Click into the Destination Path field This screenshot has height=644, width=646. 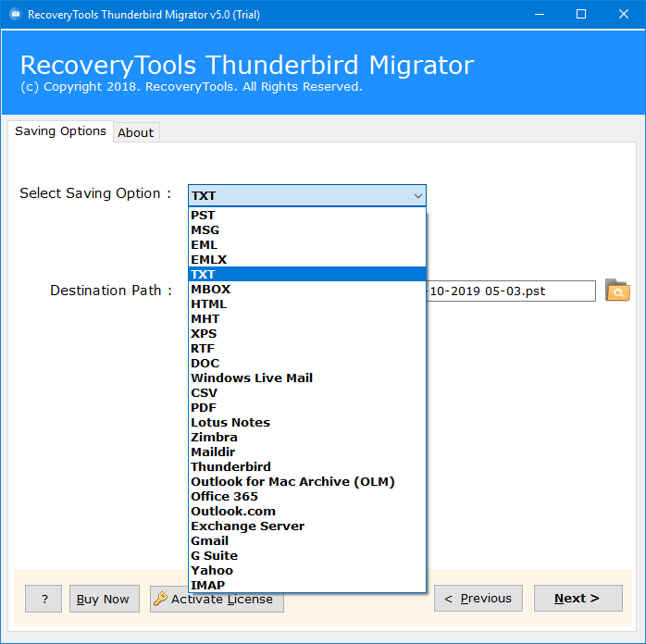pos(511,291)
